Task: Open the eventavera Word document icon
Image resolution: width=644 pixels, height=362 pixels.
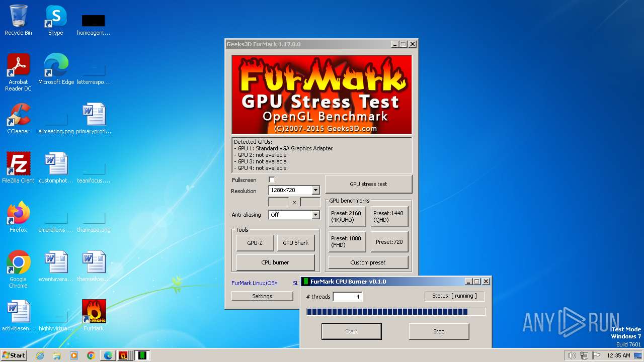Action: click(56, 266)
